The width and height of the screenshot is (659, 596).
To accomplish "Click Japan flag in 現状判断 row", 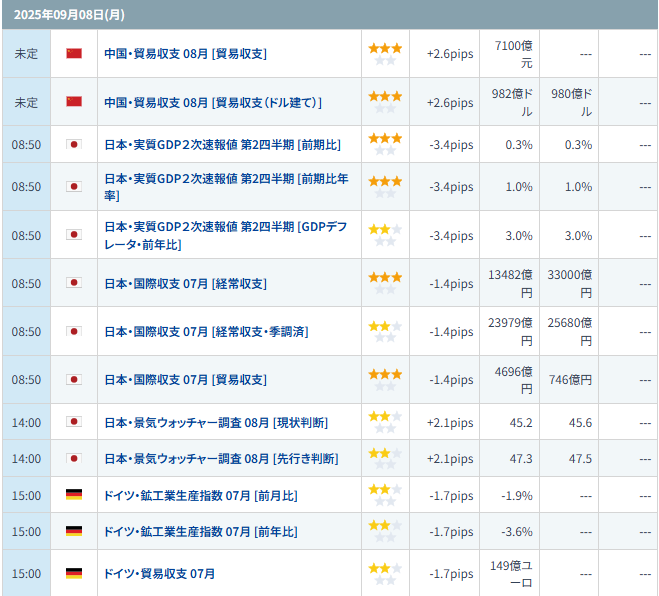I will pyautogui.click(x=74, y=422).
